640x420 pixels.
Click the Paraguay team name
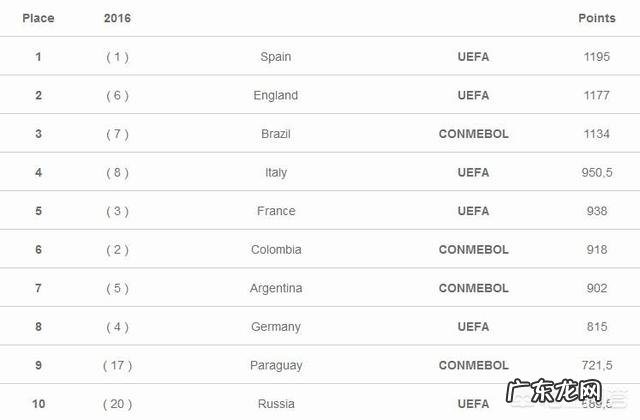click(x=275, y=366)
